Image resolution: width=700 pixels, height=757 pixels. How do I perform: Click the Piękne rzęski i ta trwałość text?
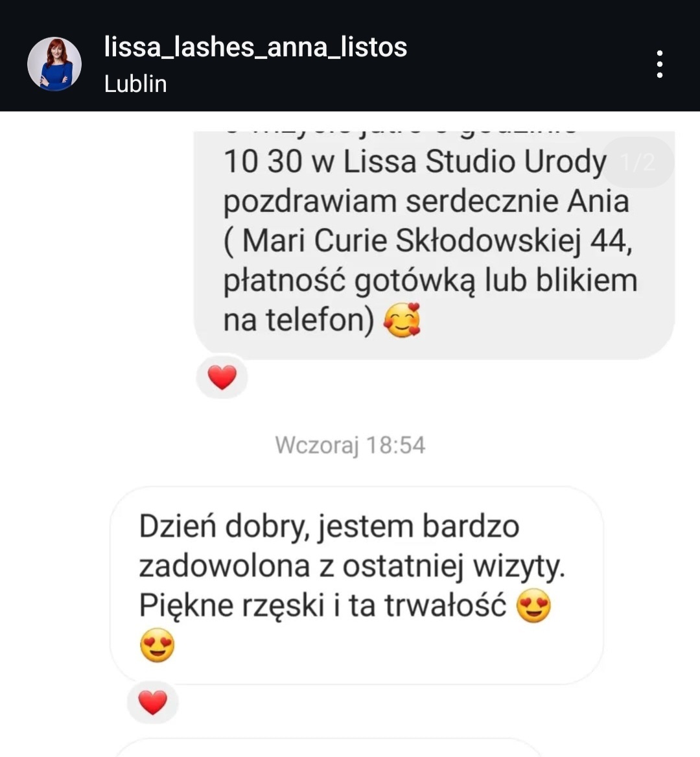click(323, 605)
